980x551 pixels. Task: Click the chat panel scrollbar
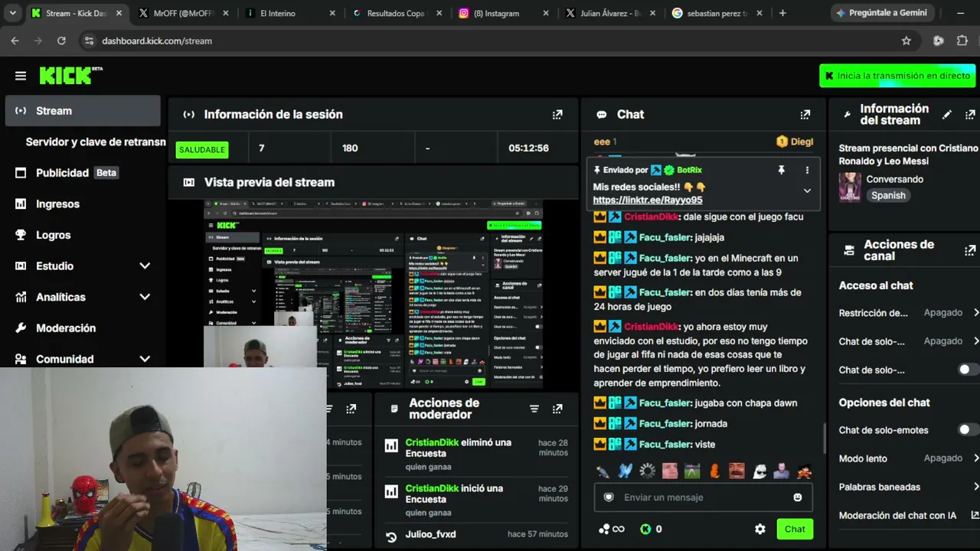click(824, 438)
